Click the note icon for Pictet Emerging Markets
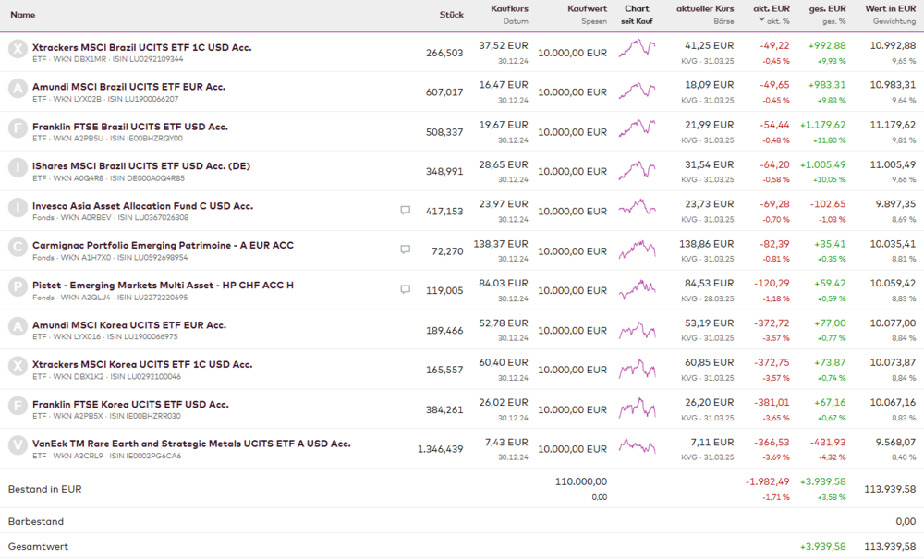Screen dimensions: 924x560 click(x=405, y=289)
